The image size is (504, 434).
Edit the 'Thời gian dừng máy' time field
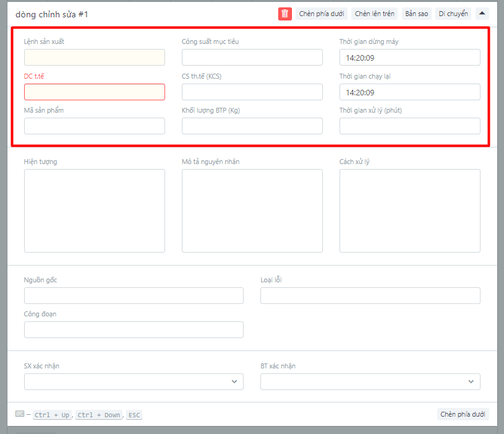coord(409,58)
